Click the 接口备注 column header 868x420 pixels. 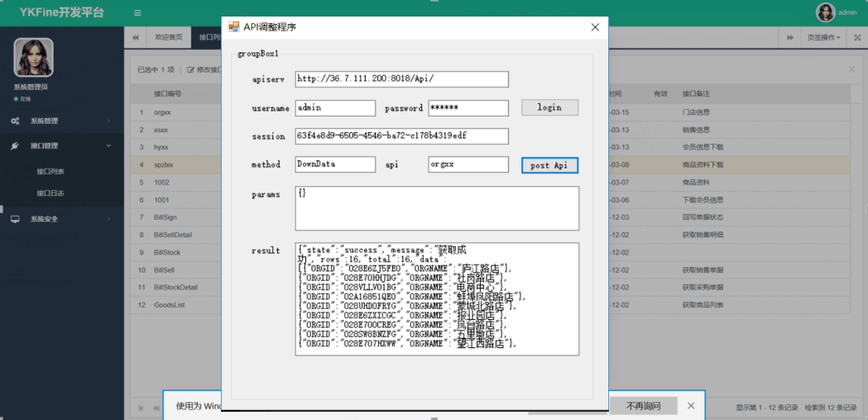697,94
